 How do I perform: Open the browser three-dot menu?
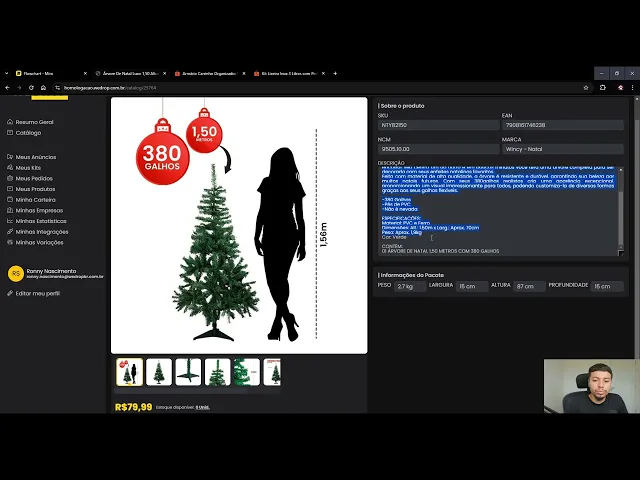coord(632,87)
